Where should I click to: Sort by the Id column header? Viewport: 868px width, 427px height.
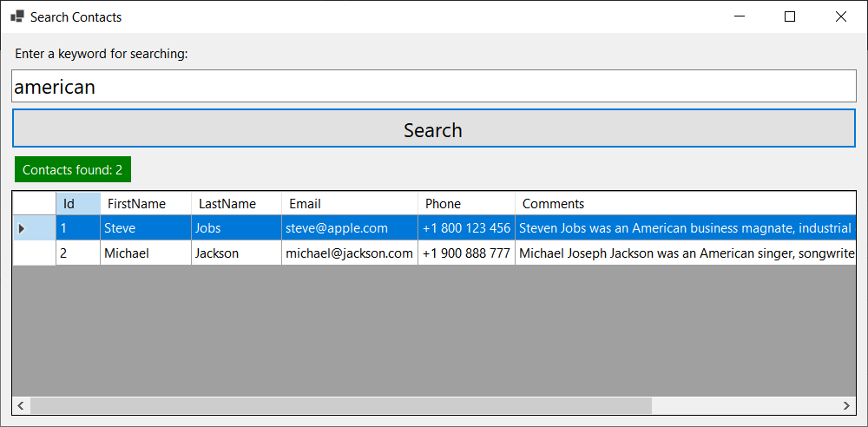[x=78, y=203]
